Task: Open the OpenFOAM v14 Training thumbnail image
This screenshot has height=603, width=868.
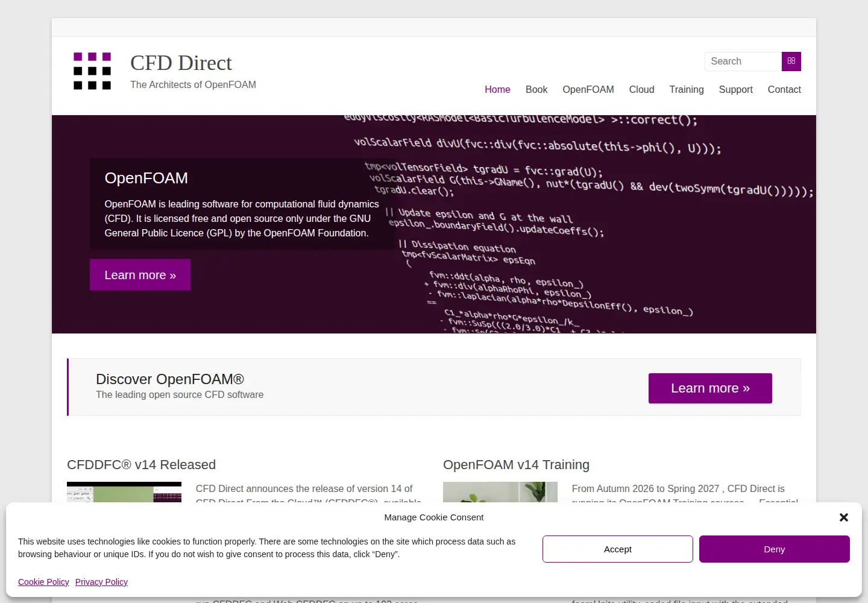Action: (x=500, y=492)
